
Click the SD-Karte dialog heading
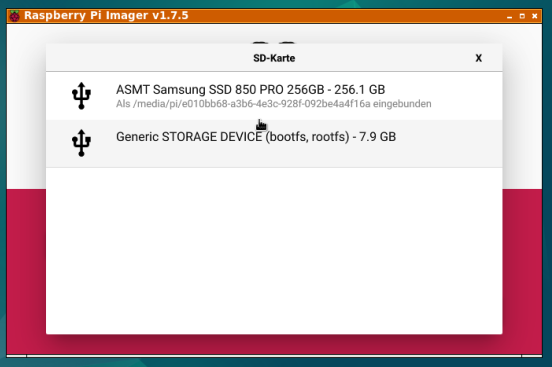coord(274,58)
